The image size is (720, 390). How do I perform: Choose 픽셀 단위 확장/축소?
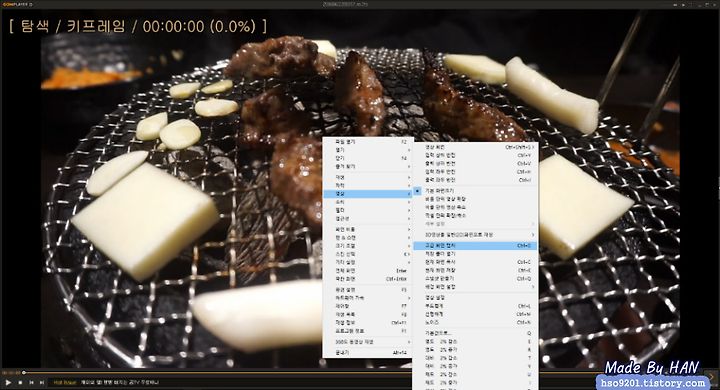click(x=475, y=215)
